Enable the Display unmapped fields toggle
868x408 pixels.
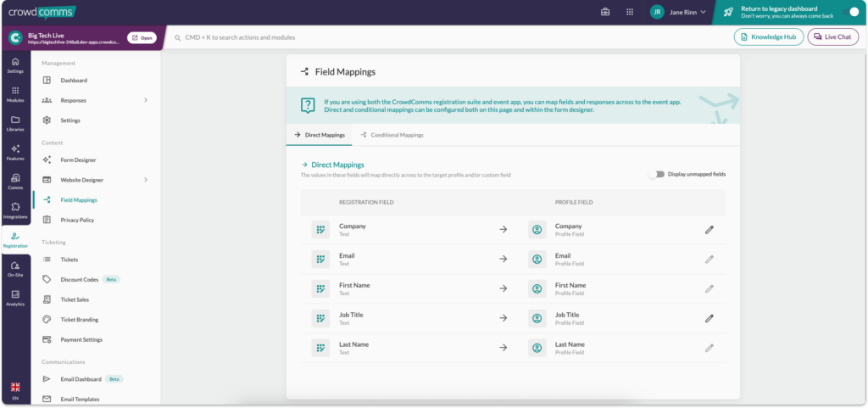(656, 174)
